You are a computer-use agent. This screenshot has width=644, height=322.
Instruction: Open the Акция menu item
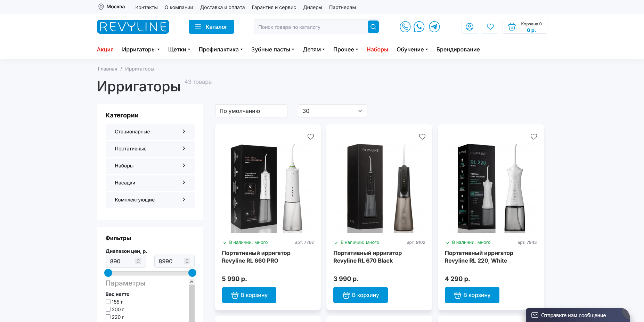point(105,50)
